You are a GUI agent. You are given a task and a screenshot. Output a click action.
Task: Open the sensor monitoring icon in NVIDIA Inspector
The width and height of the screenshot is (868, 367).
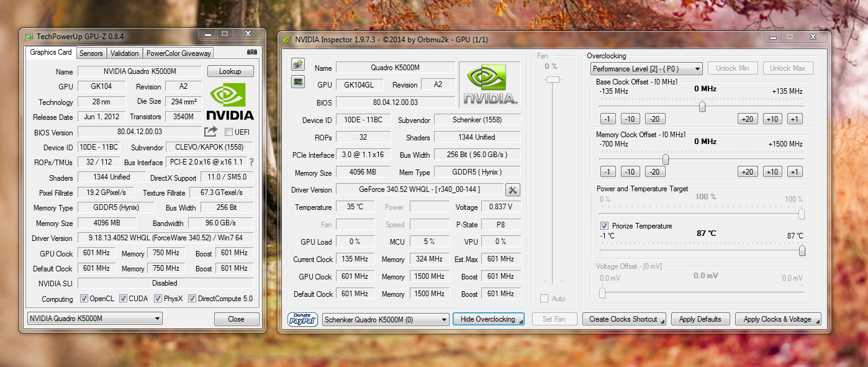(x=298, y=81)
